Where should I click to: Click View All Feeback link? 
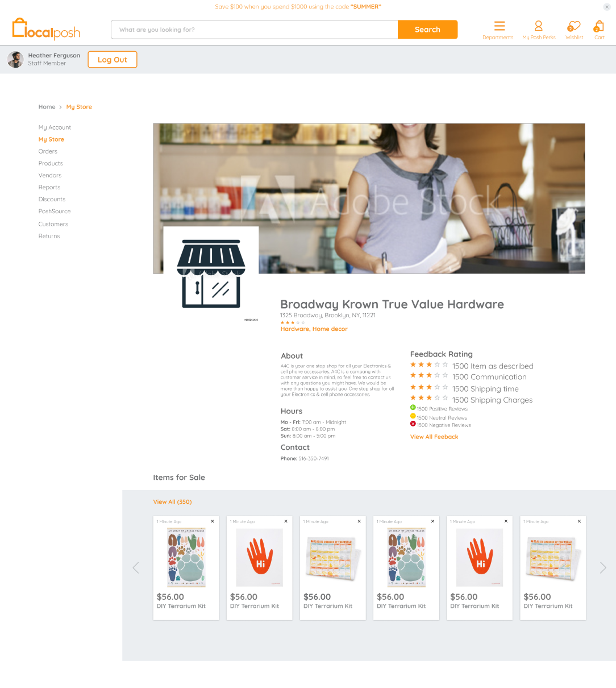pos(434,437)
